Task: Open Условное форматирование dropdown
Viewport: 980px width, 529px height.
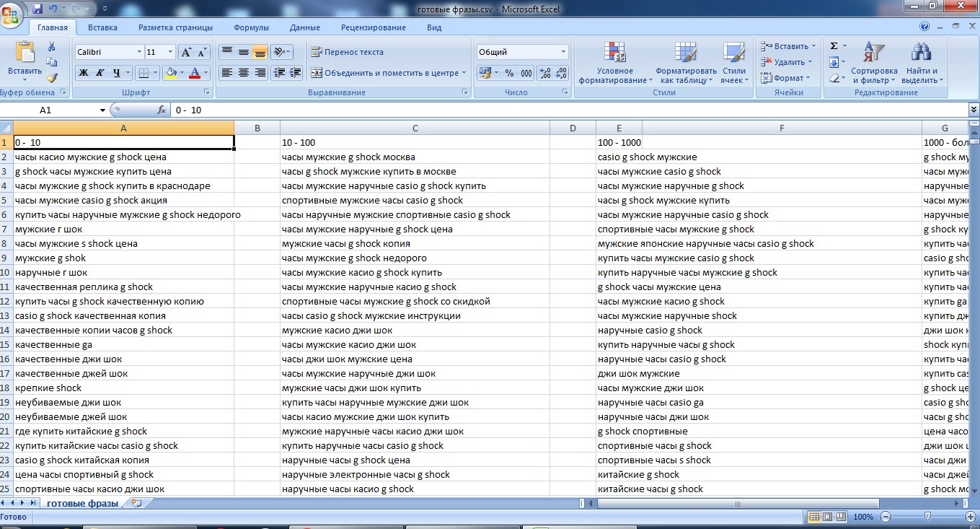Action: [x=615, y=64]
